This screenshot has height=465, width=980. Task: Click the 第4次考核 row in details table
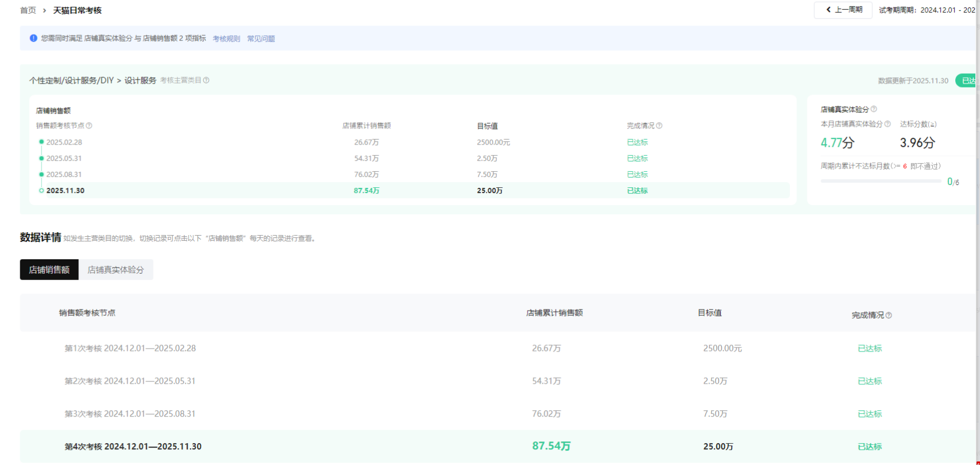click(133, 447)
